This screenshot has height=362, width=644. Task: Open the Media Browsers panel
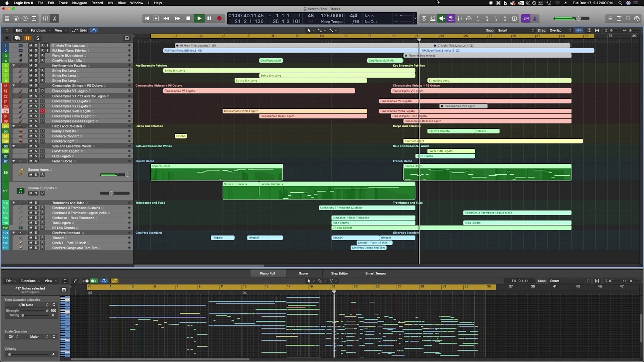pos(638,18)
